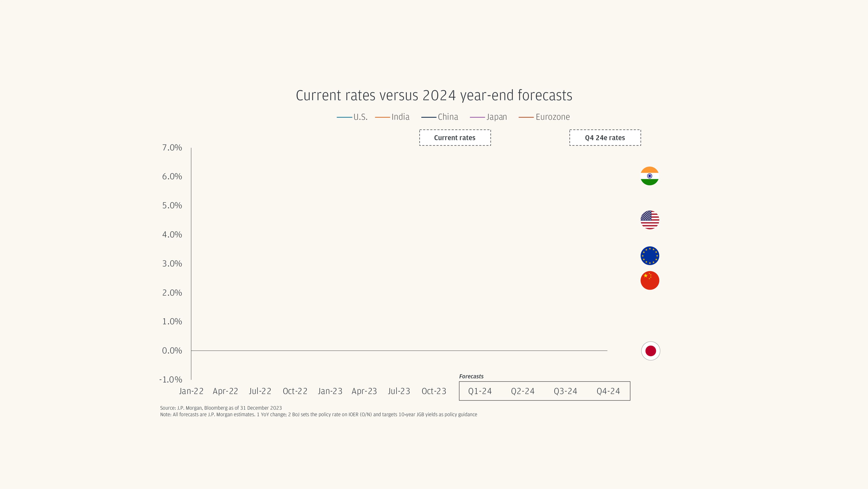
Task: Click the India flag icon
Action: pos(649,176)
